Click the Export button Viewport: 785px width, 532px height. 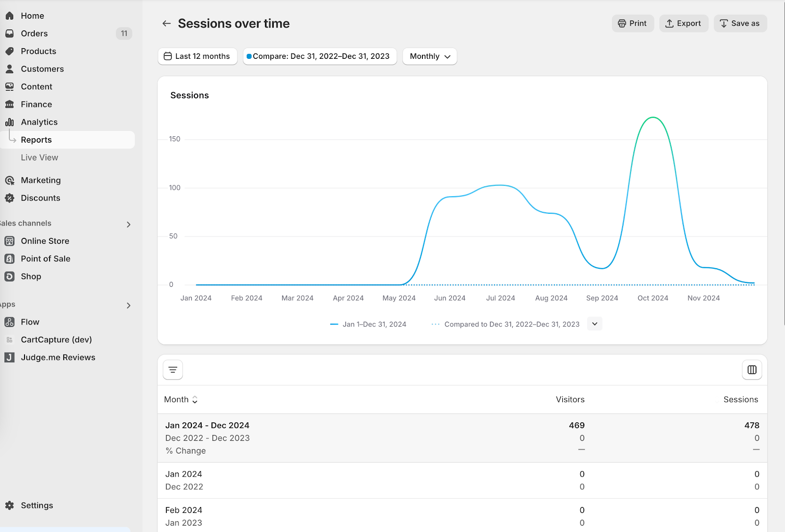tap(683, 23)
